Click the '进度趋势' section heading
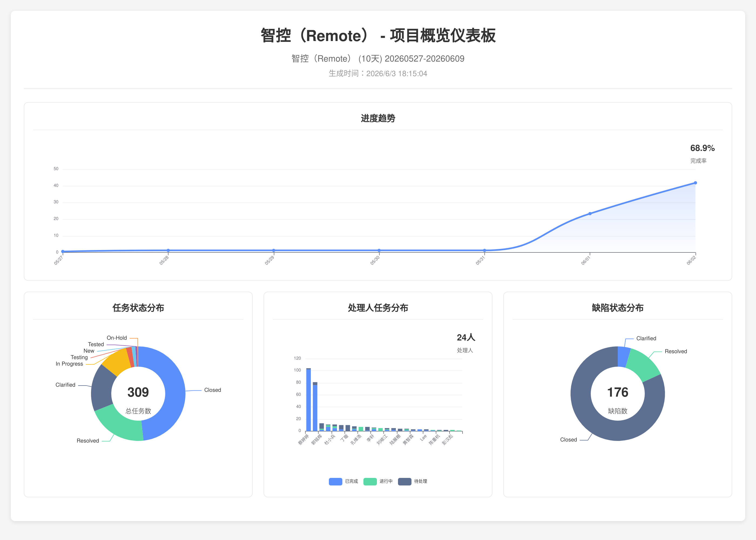This screenshot has width=756, height=540. (378, 118)
